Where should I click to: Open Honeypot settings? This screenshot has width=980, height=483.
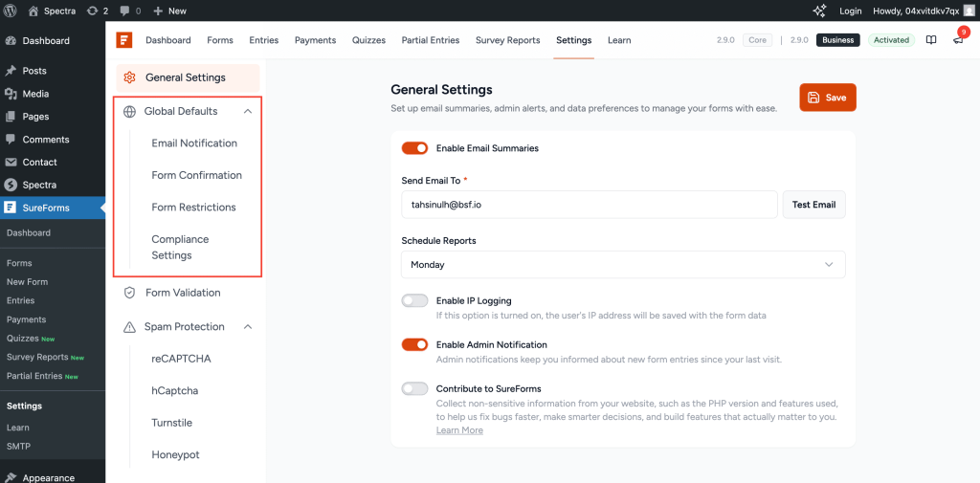click(x=176, y=455)
